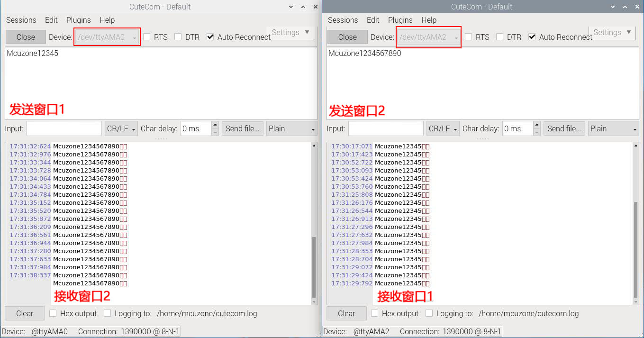Screen dimensions: 644x338
Task: Clear the output of ttyAMA2 window
Action: pos(346,313)
